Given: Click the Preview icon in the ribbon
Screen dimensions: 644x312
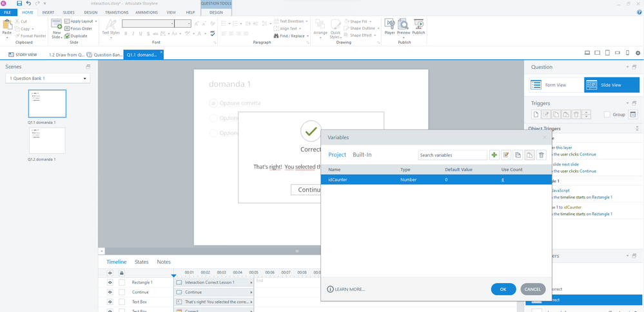Looking at the screenshot, I should coord(404,28).
